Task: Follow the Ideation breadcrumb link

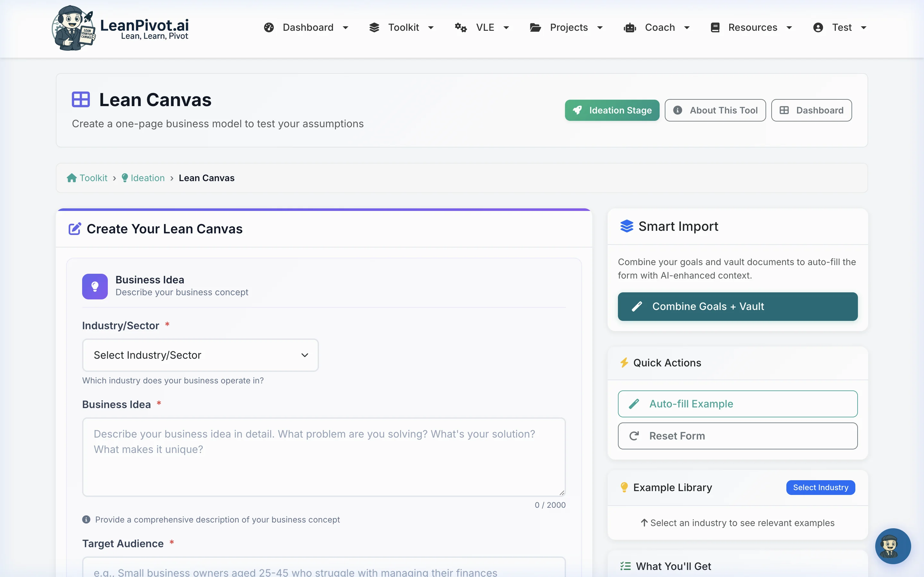Action: pos(147,178)
